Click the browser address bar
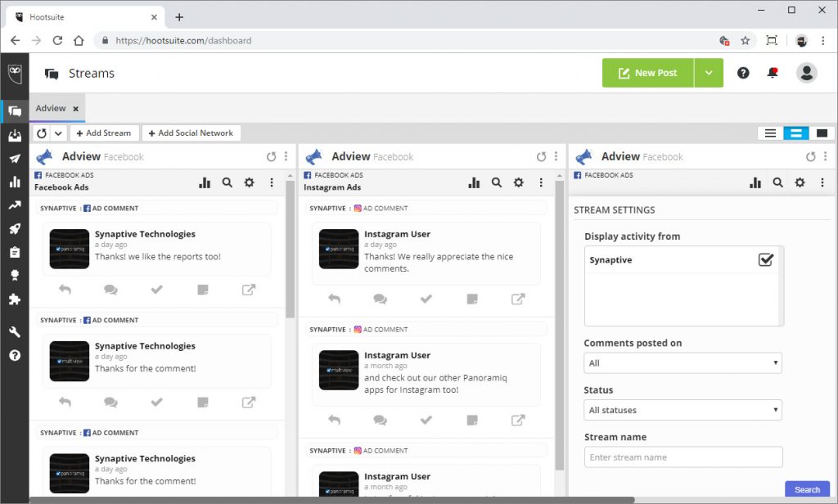 click(406, 41)
